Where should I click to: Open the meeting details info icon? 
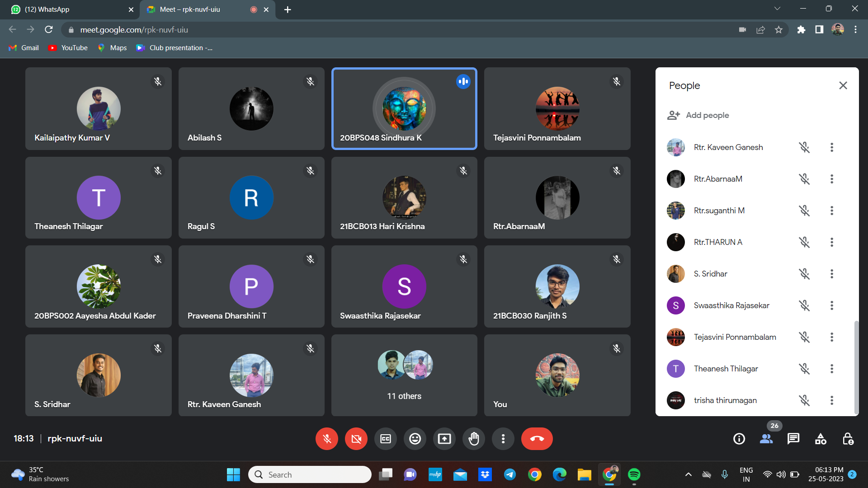[x=739, y=439]
